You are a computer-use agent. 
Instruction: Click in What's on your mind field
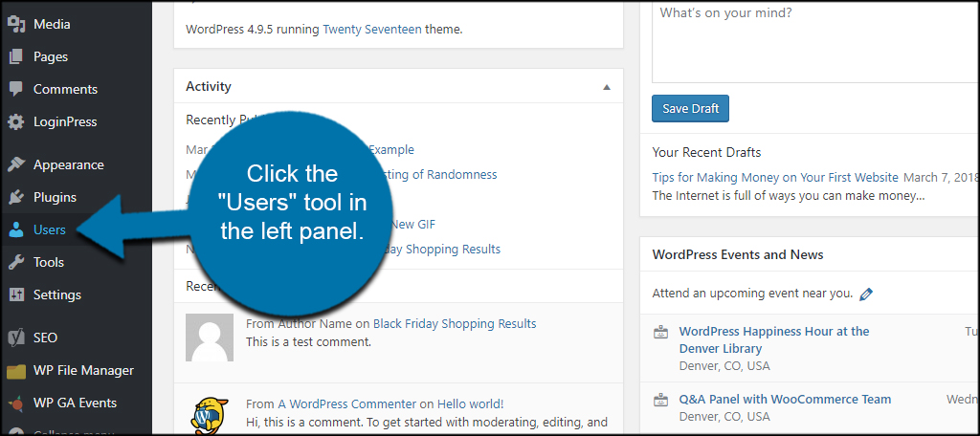pyautogui.click(x=815, y=40)
